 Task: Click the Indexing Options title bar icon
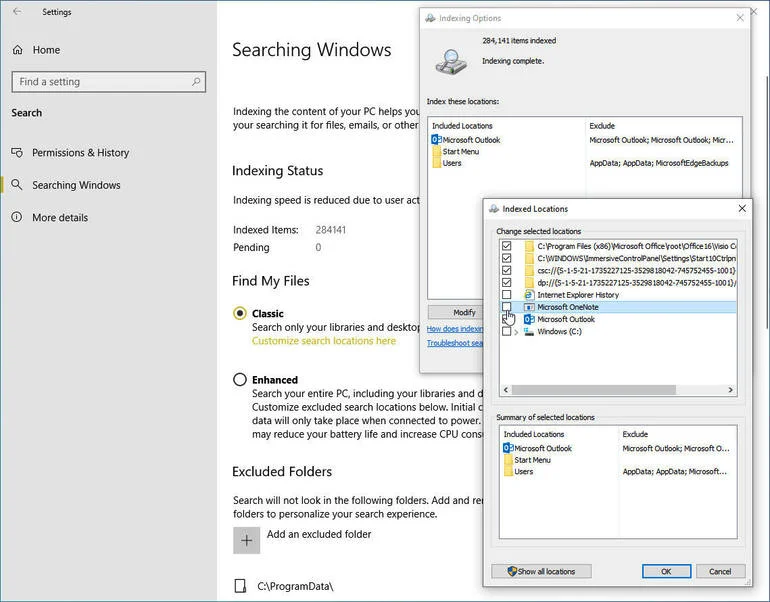(430, 18)
